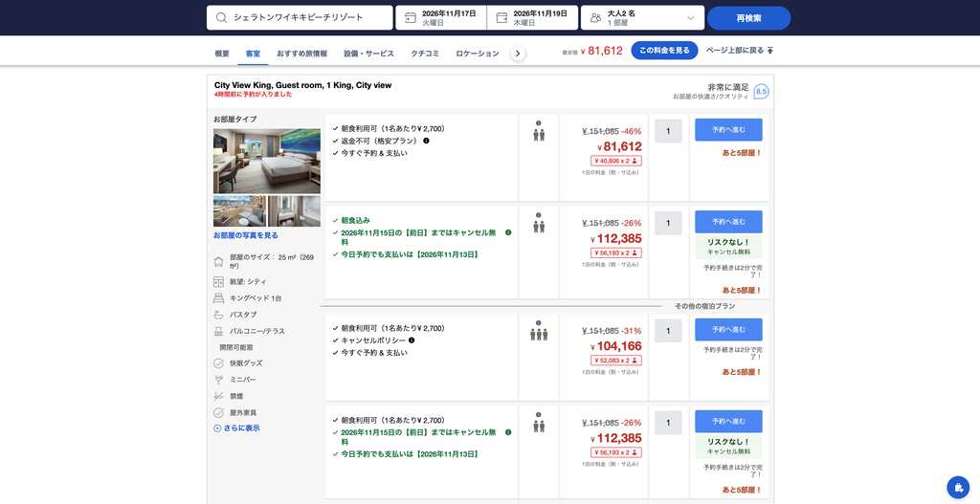Click the tab bar next arrow

click(x=518, y=54)
